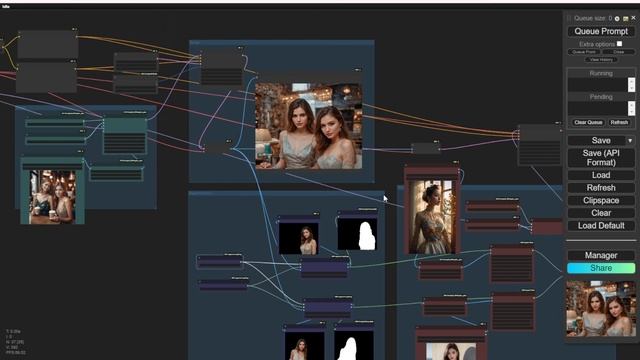640x360 pixels.
Task: Load a workflow with the Load button
Action: (x=601, y=175)
